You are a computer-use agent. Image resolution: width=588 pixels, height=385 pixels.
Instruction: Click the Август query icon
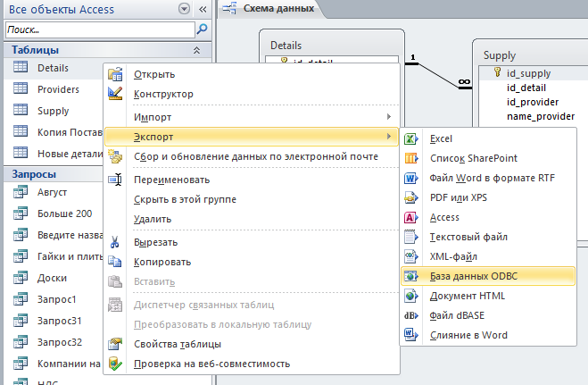pyautogui.click(x=21, y=192)
